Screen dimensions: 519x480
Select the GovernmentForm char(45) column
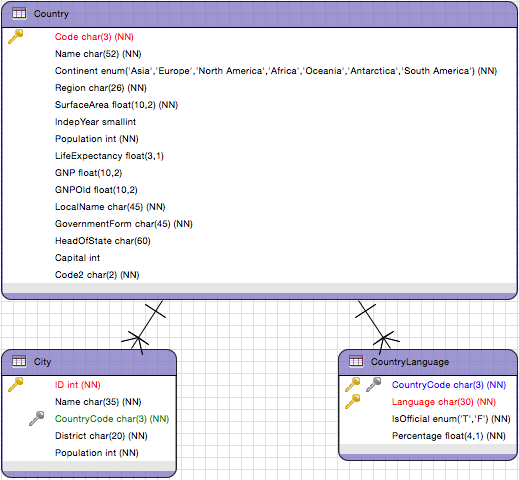[124, 224]
